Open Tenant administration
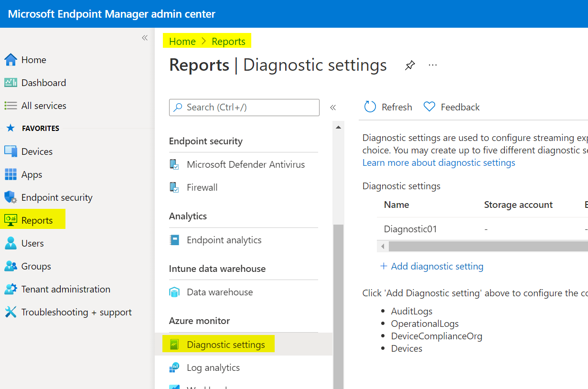The height and width of the screenshot is (389, 588). point(66,289)
